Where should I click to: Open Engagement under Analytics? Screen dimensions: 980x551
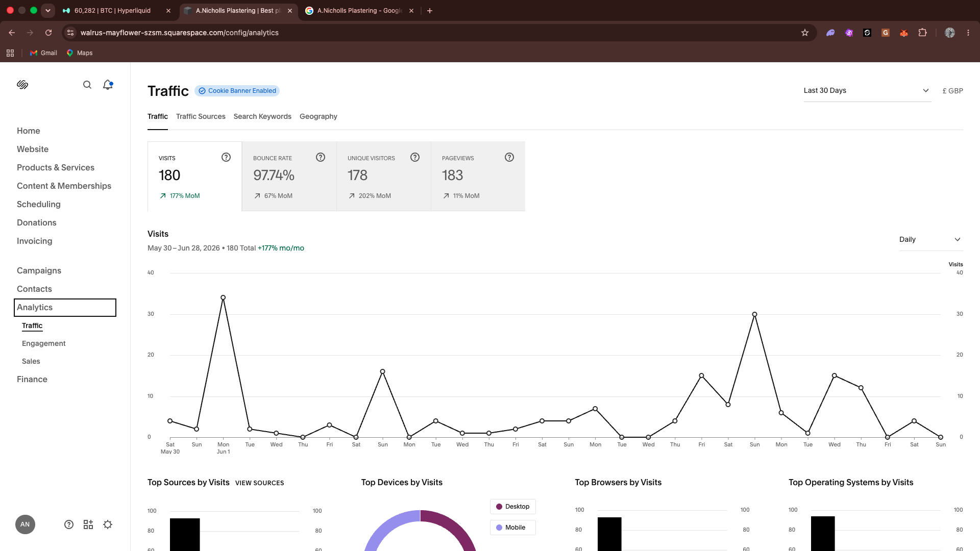coord(44,344)
